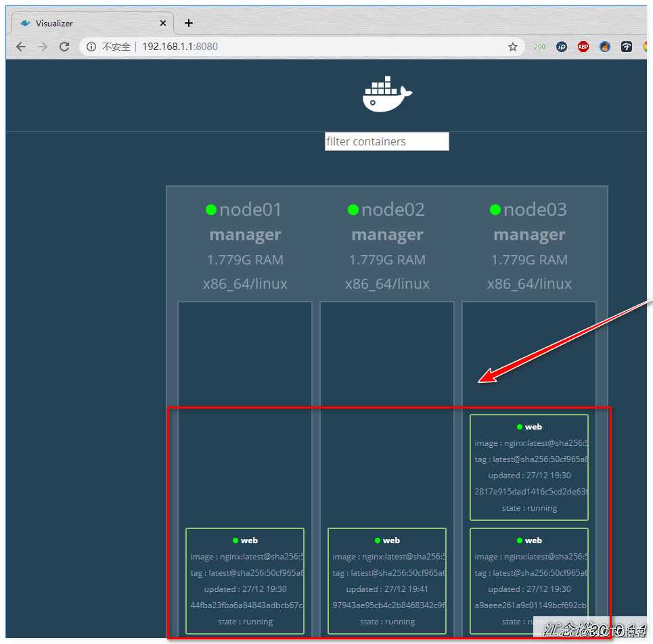Click container ID a9aeee261a9c01149bcf692cb
This screenshot has height=644, width=653.
pos(531,605)
